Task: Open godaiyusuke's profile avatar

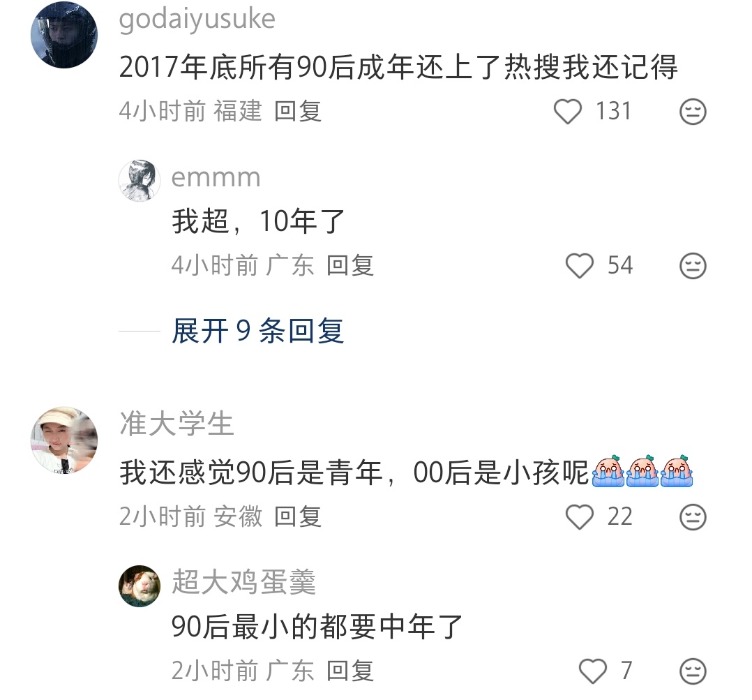Action: pyautogui.click(x=64, y=35)
